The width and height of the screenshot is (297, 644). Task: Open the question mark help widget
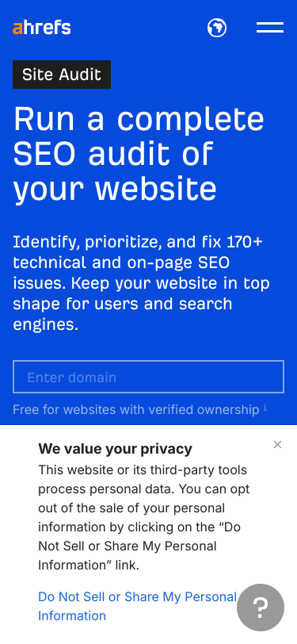261,608
